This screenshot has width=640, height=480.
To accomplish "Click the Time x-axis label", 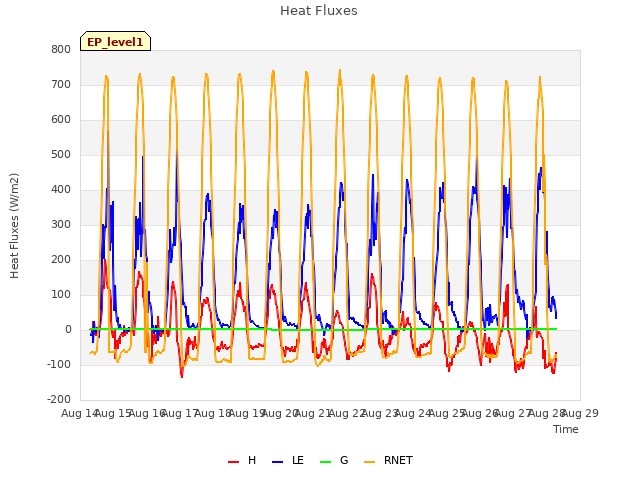I will point(566,429).
